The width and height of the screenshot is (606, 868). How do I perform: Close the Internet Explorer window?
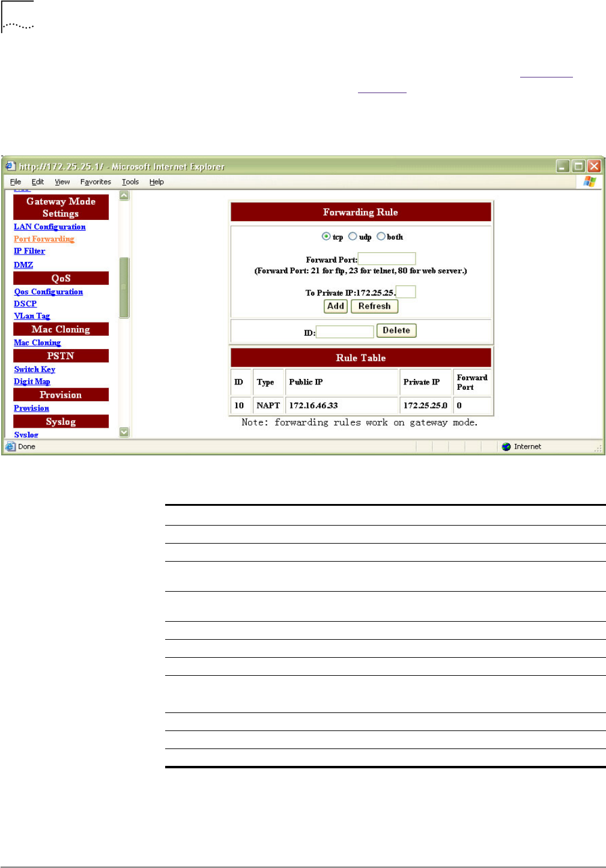(x=594, y=166)
